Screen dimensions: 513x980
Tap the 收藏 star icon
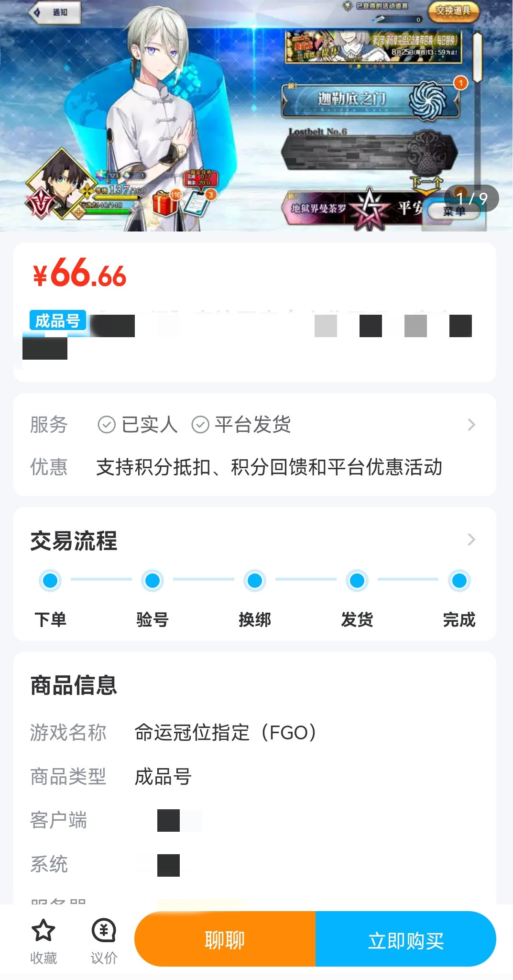pyautogui.click(x=43, y=930)
